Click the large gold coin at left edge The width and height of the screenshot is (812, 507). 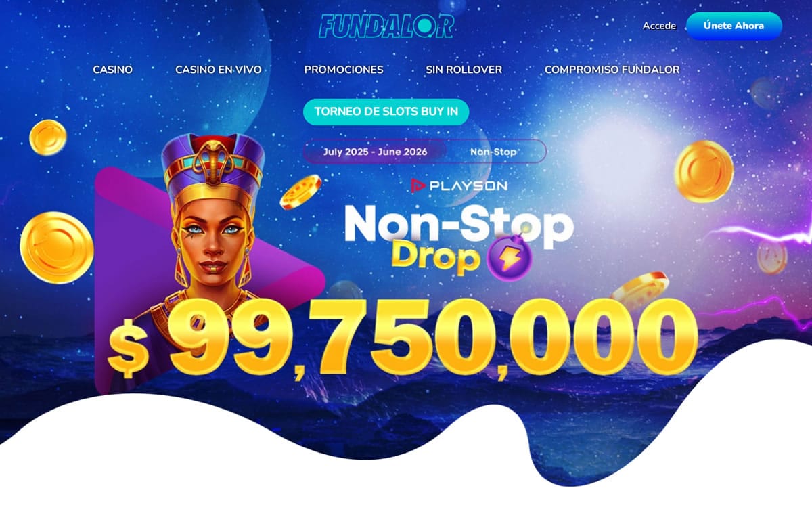[57, 247]
